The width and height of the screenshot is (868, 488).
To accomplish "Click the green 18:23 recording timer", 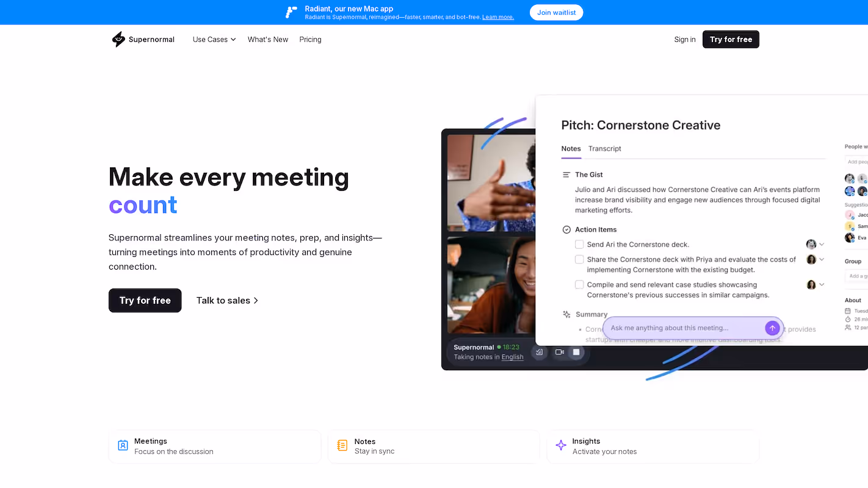I will 511,347.
